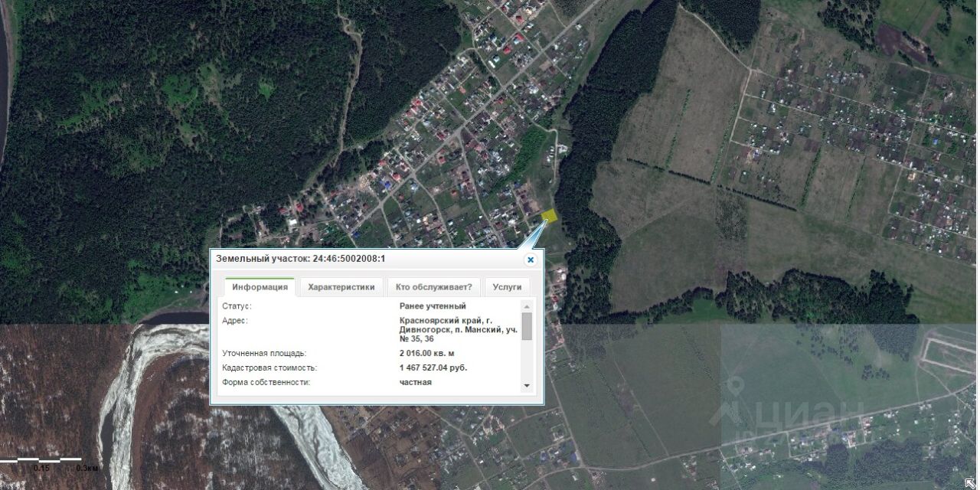Click the popup scrollbar down arrow
This screenshot has height=490, width=980.
(527, 385)
